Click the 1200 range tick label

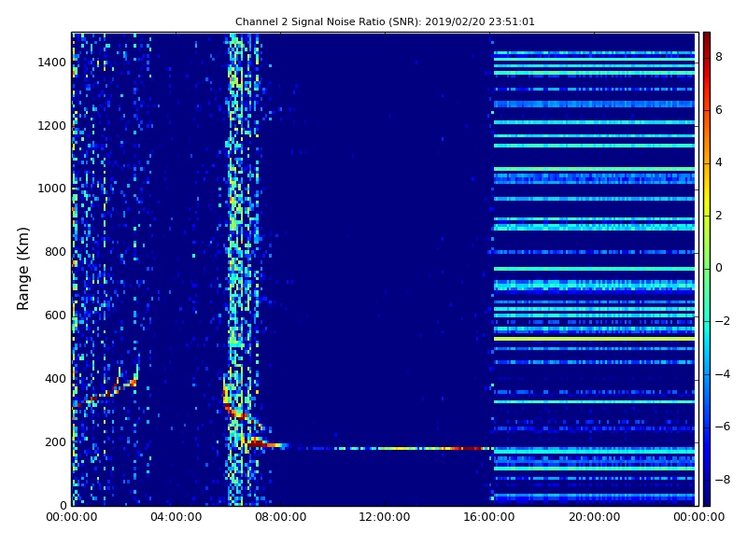coord(52,126)
